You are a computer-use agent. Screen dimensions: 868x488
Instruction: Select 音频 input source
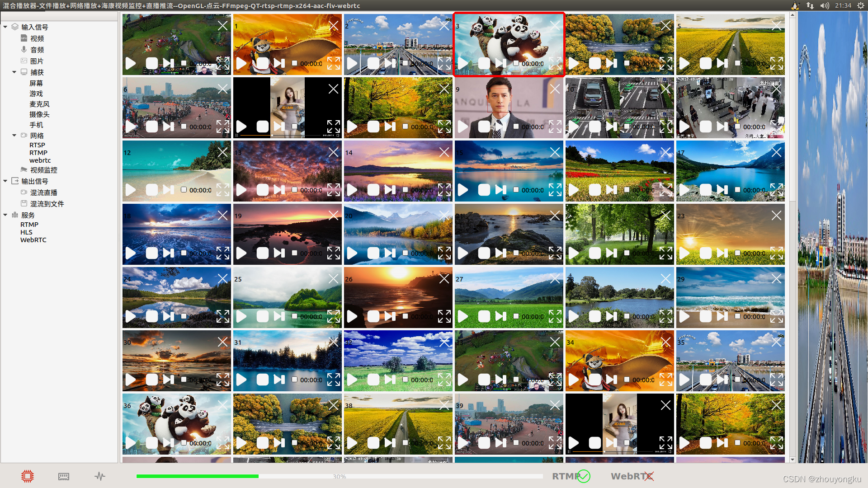(x=37, y=50)
